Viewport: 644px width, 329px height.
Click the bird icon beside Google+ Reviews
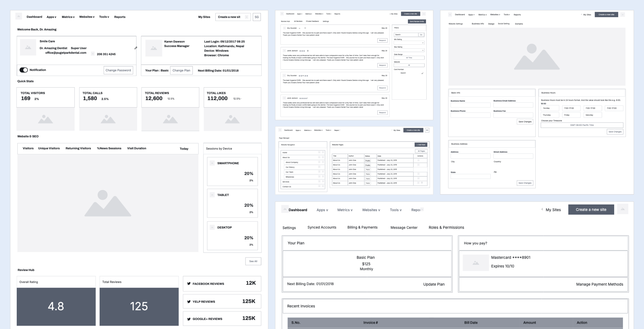click(x=189, y=319)
